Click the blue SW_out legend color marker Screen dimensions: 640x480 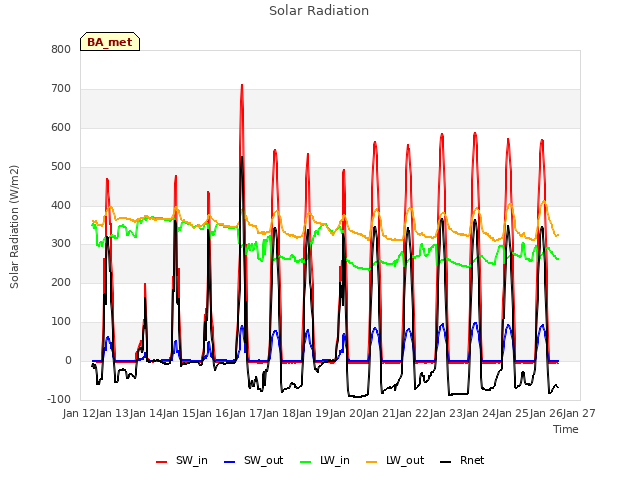tap(230, 462)
